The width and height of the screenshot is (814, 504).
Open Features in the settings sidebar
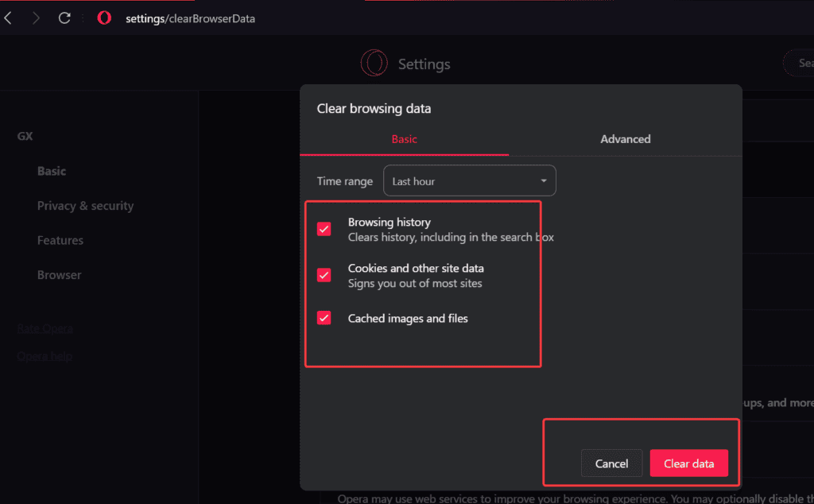[60, 240]
